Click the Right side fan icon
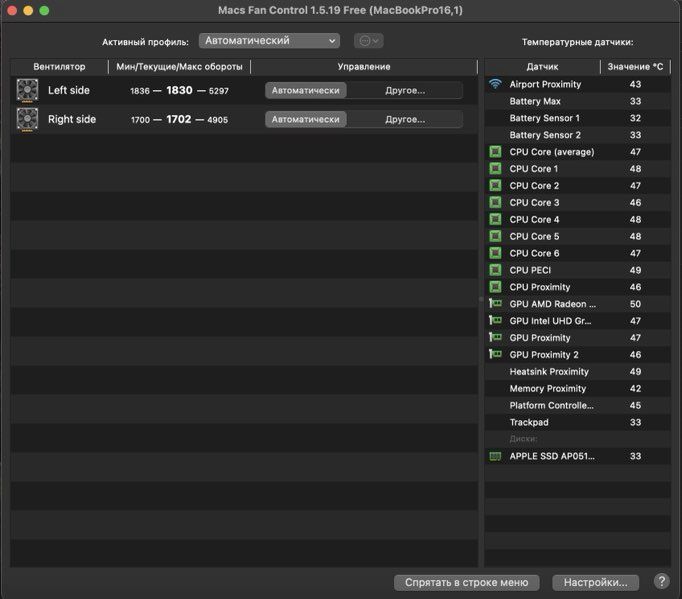 pos(27,119)
